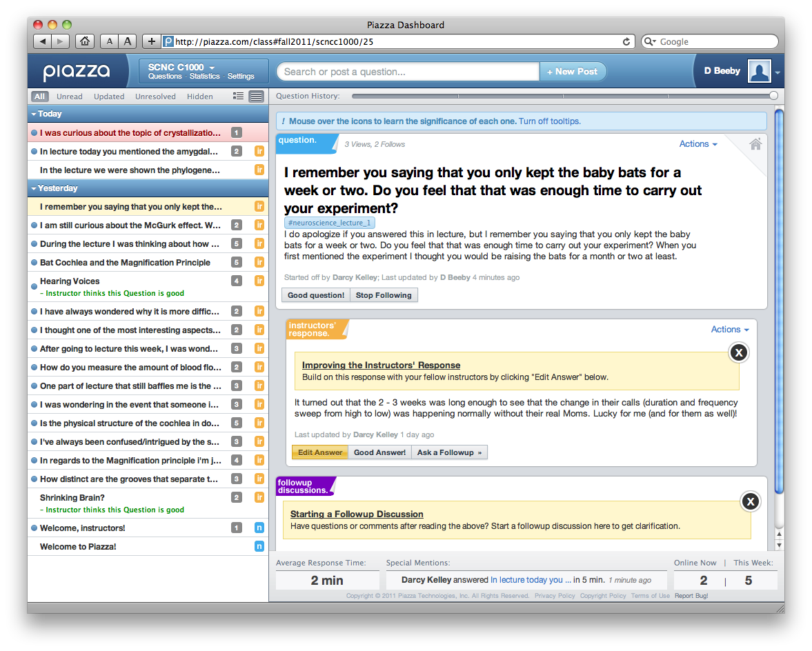
Task: Click the plus add bookmark button
Action: 151,41
